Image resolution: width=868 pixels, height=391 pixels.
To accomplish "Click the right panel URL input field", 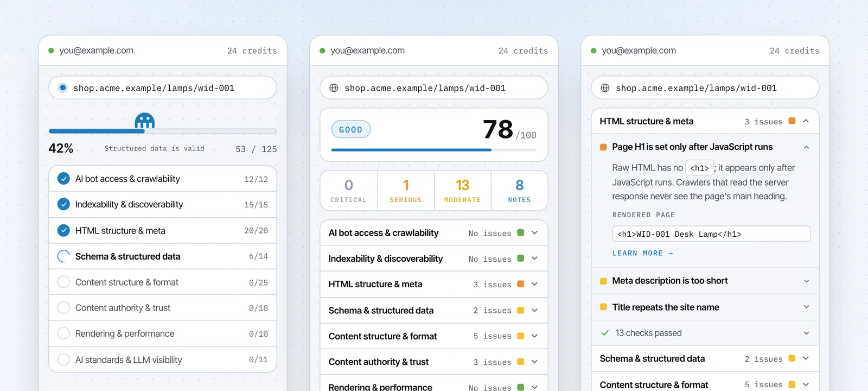I will click(705, 87).
